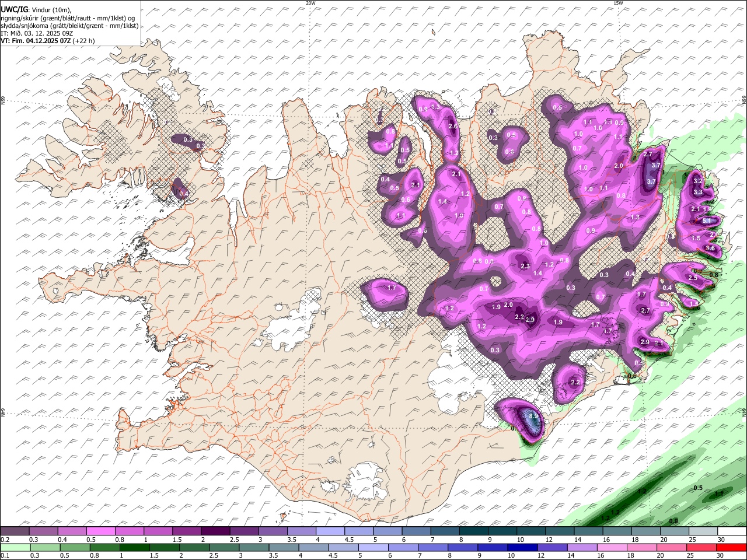This screenshot has height=560, width=747.
Task: Click the bright red rain swatch labeled 30
Action: pos(732,548)
